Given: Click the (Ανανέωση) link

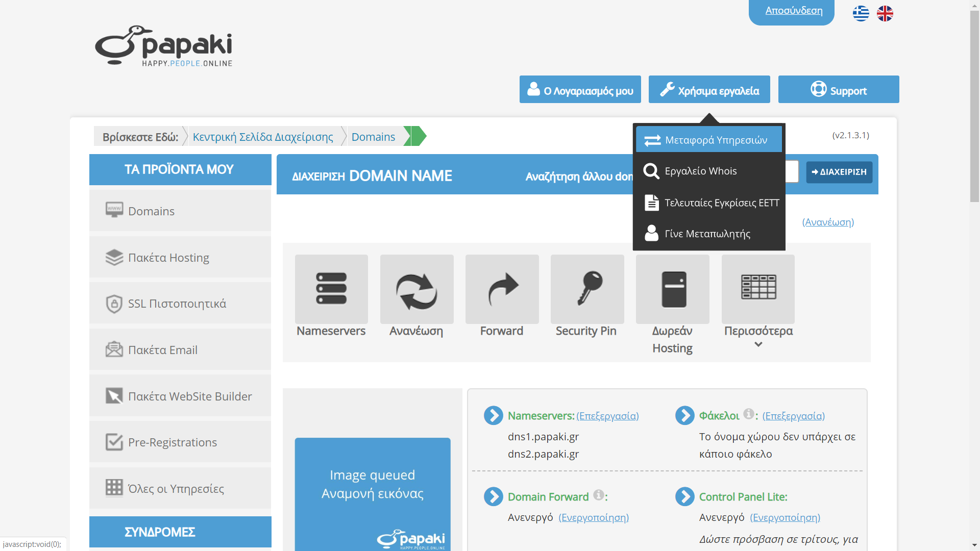Looking at the screenshot, I should click(828, 222).
